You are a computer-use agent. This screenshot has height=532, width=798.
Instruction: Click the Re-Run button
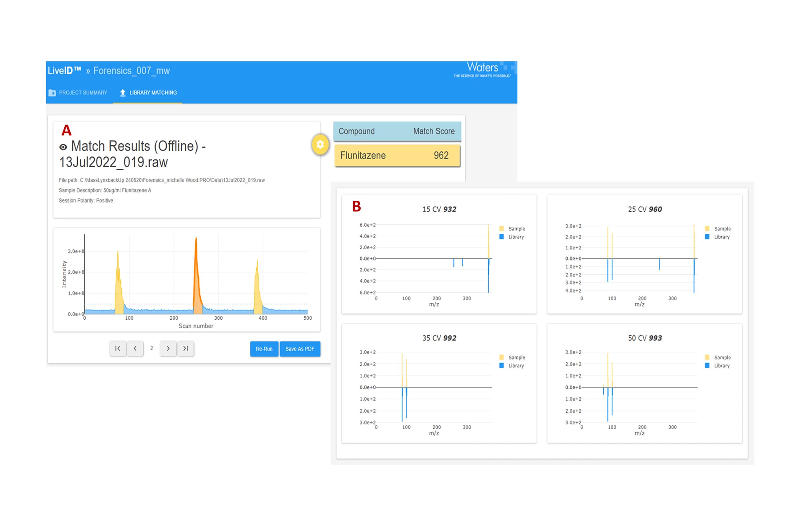[x=264, y=349]
